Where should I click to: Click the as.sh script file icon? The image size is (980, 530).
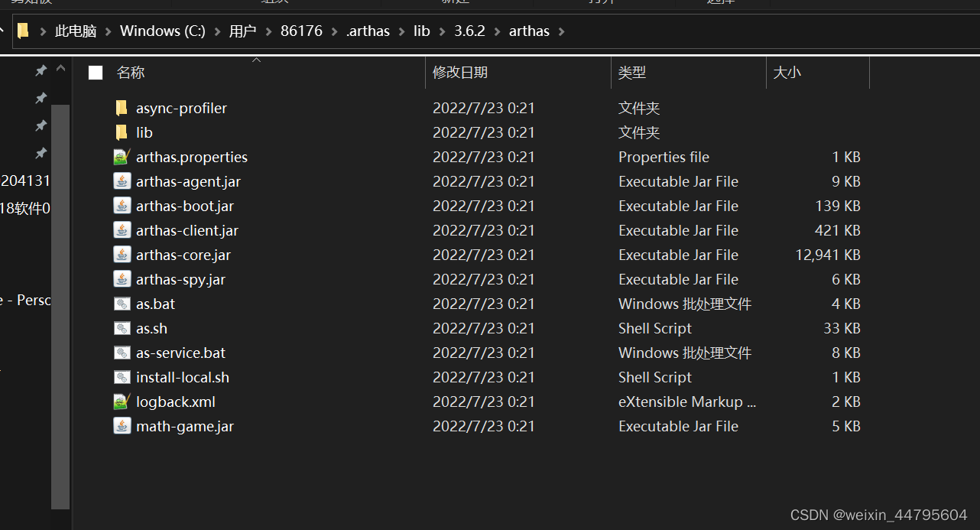[x=122, y=328]
